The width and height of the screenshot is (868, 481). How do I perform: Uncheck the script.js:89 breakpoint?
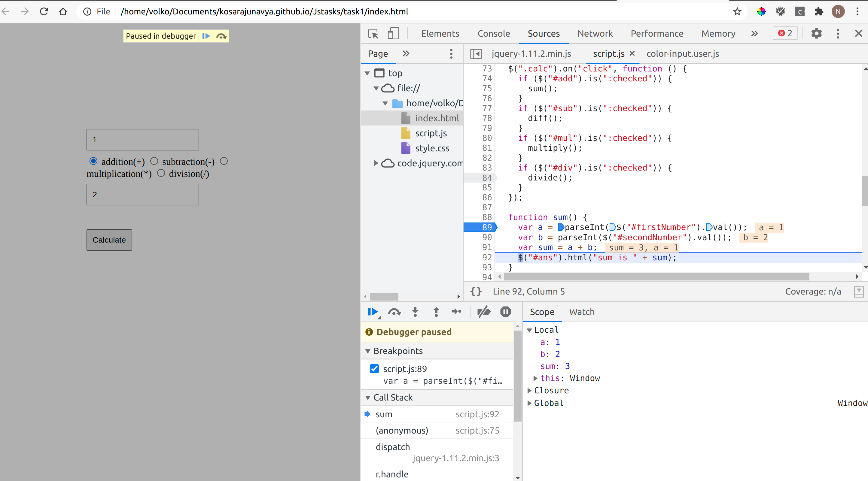[x=374, y=368]
